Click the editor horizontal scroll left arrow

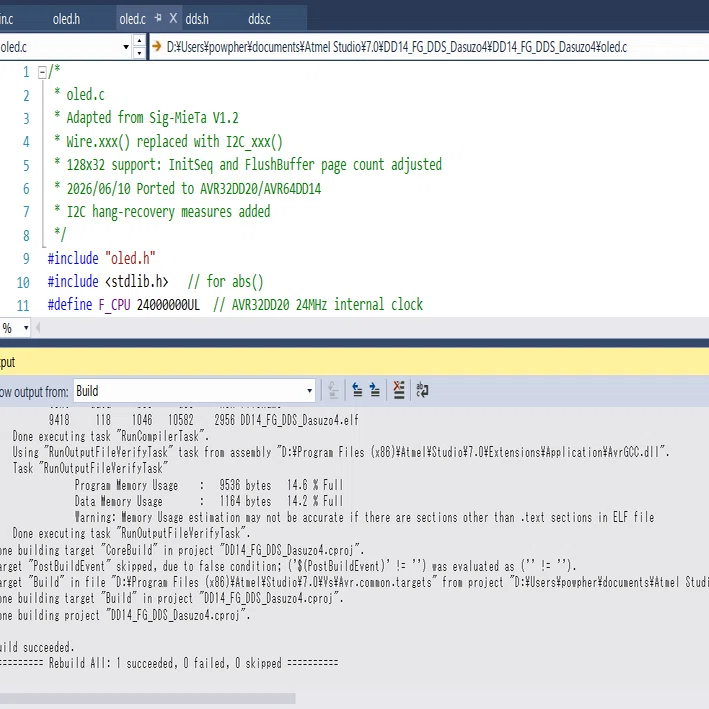[x=38, y=328]
